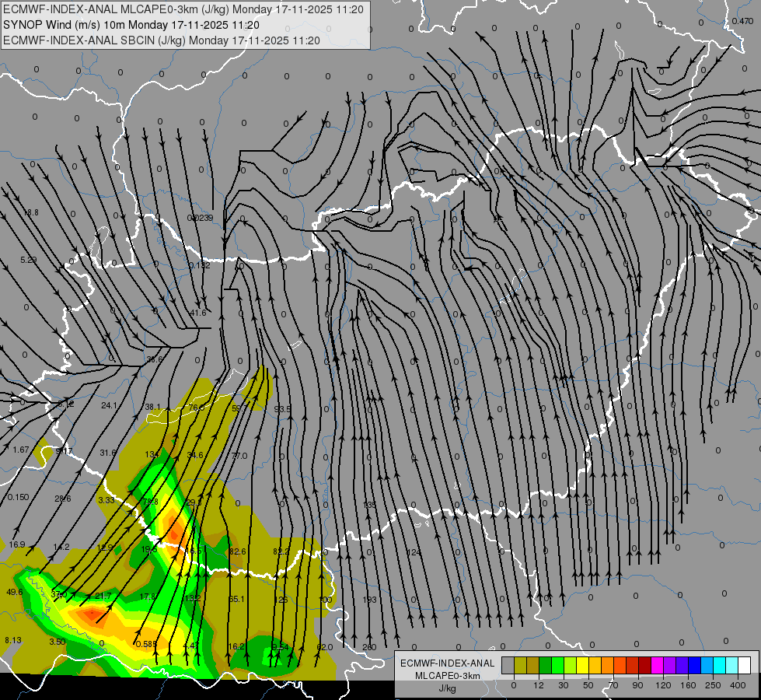Select the map value 8.13
The height and width of the screenshot is (700, 761).
[x=13, y=640]
